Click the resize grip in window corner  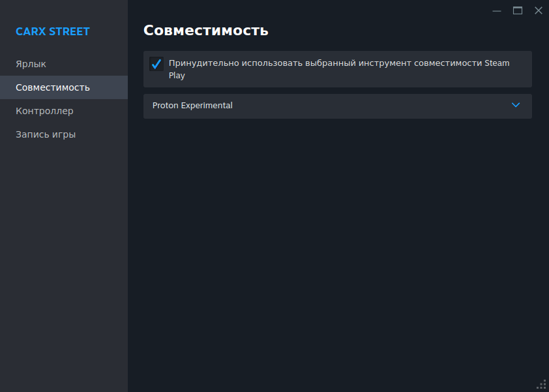click(x=541, y=384)
